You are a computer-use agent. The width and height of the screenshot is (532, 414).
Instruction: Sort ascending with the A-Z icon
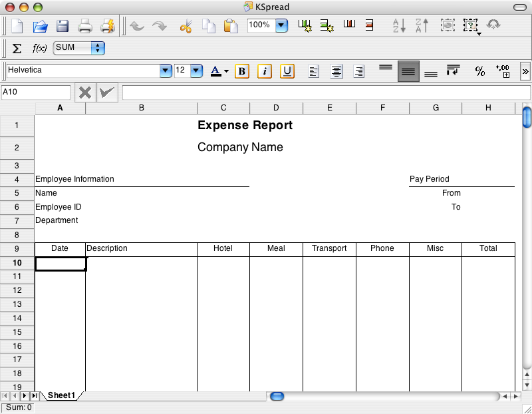click(400, 25)
